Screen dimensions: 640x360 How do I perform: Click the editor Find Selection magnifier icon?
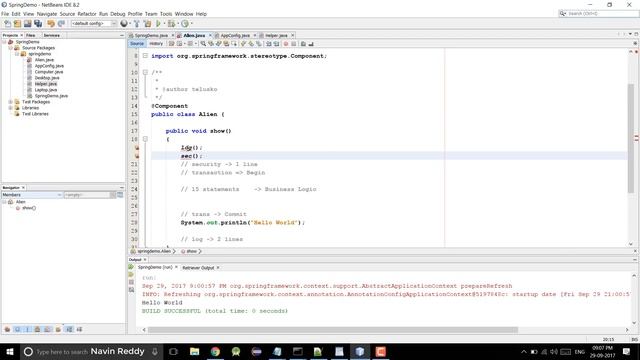[x=203, y=44]
